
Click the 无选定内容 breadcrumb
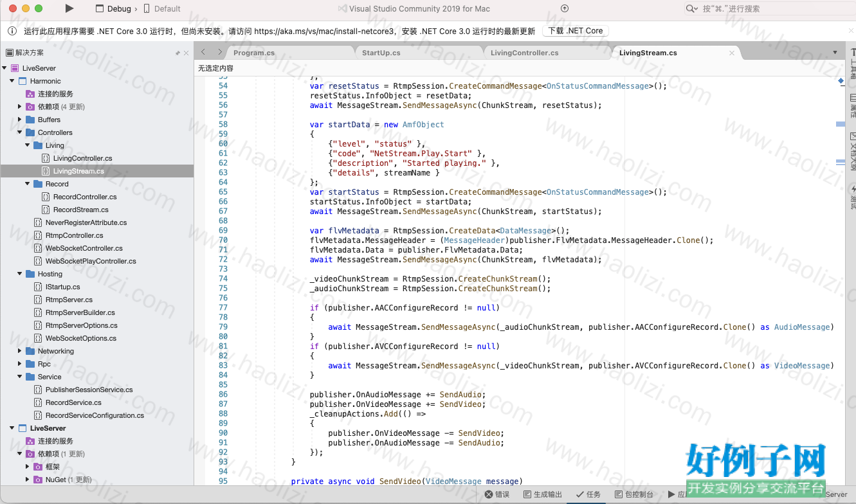215,68
